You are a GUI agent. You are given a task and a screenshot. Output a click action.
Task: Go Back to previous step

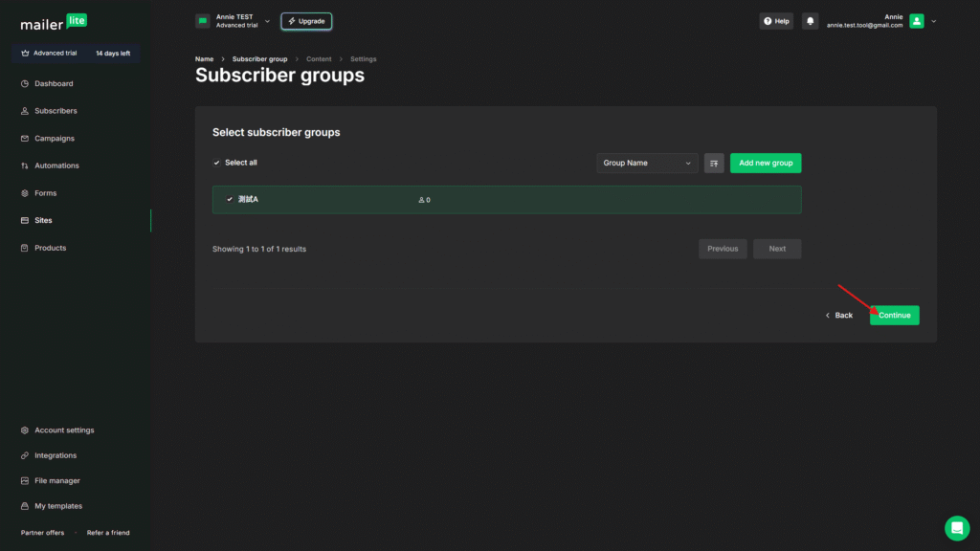(x=839, y=316)
